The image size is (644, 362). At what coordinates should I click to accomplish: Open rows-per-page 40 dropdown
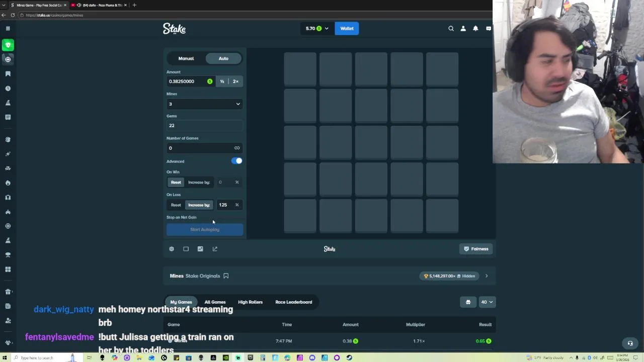click(x=487, y=302)
